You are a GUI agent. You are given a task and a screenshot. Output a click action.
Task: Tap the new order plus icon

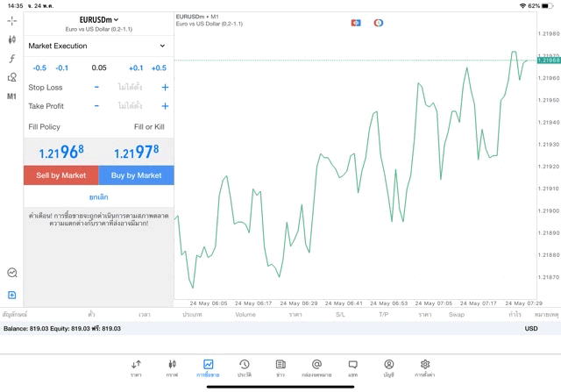(x=11, y=295)
